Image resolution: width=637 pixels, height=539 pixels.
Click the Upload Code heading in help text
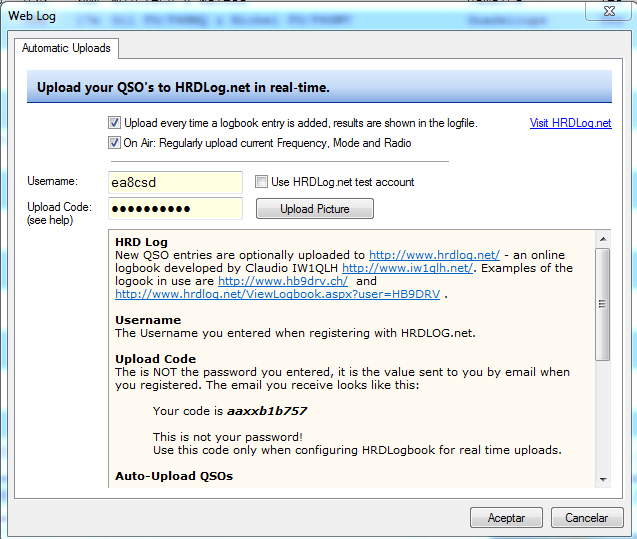pyautogui.click(x=156, y=359)
